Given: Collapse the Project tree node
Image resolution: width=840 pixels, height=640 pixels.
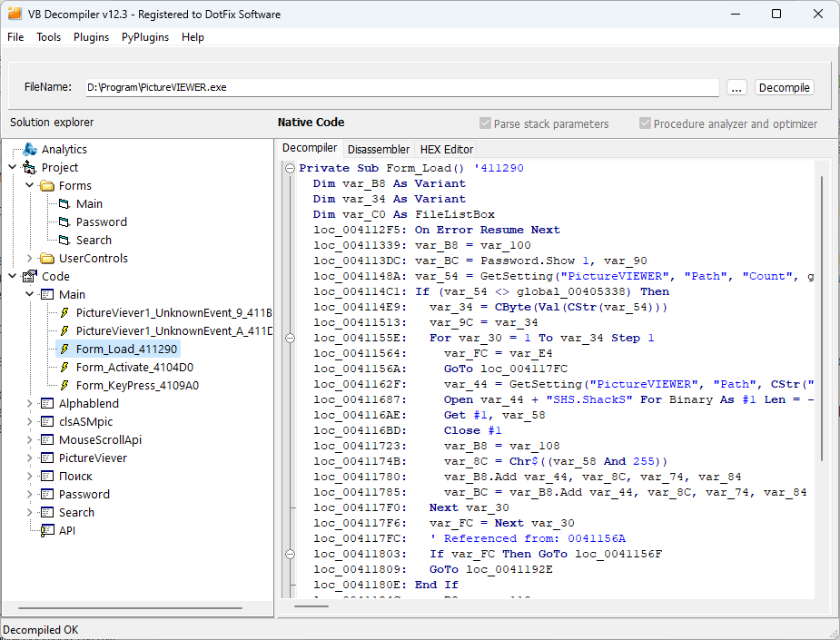Looking at the screenshot, I should pos(12,168).
